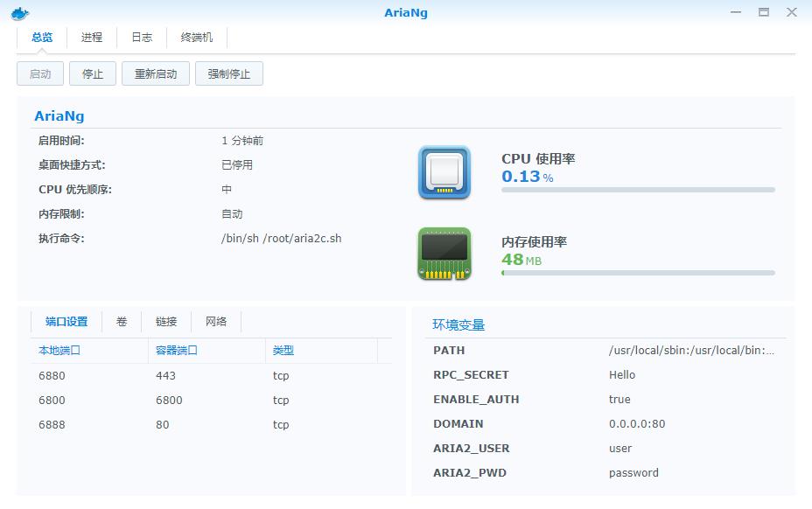812x509 pixels.
Task: Stop the container with 停止 button
Action: [x=93, y=73]
